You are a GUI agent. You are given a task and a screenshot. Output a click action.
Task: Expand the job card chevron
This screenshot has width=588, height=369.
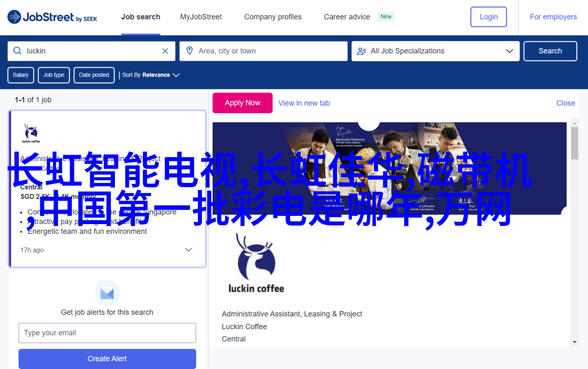(x=189, y=250)
